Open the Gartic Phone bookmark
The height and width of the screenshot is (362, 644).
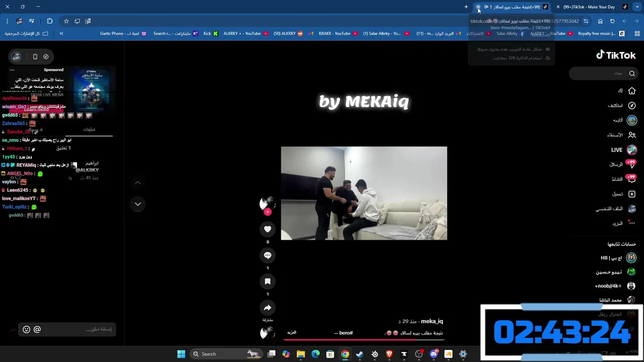[x=123, y=34]
